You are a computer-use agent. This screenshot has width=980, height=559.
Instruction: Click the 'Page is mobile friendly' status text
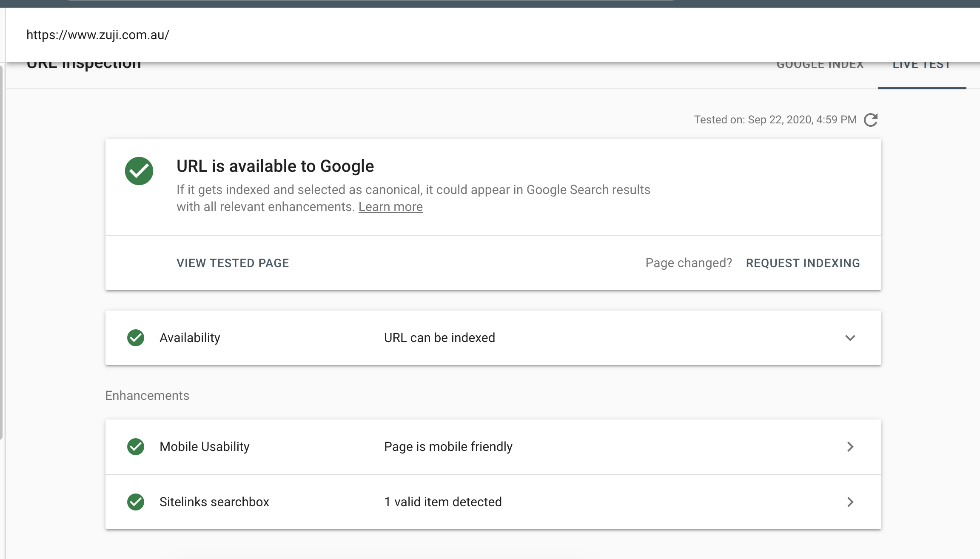(448, 447)
